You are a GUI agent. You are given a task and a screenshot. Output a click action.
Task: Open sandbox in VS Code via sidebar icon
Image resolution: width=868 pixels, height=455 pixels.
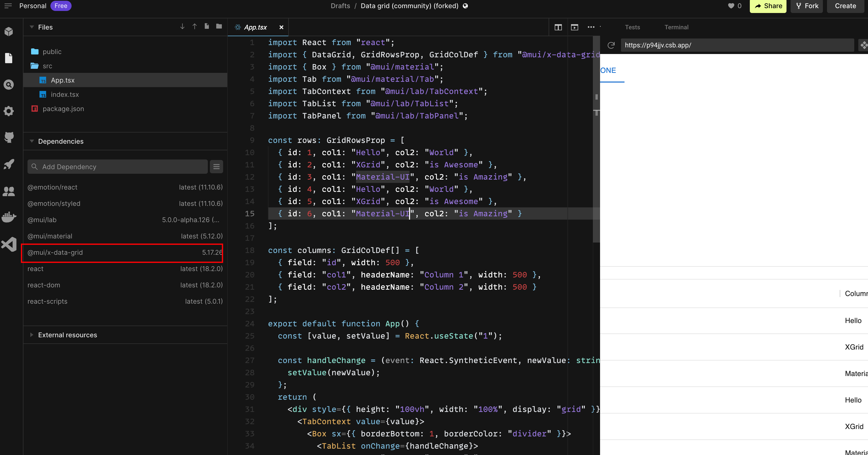pyautogui.click(x=9, y=244)
